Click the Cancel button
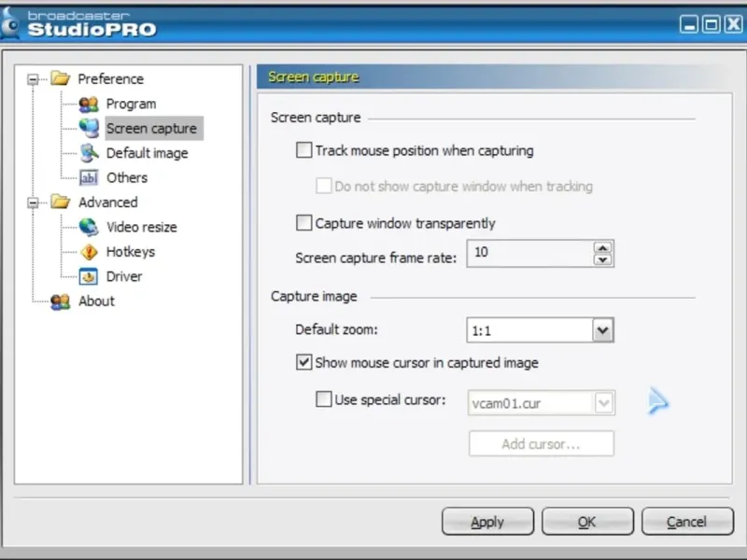The image size is (747, 560). click(687, 522)
